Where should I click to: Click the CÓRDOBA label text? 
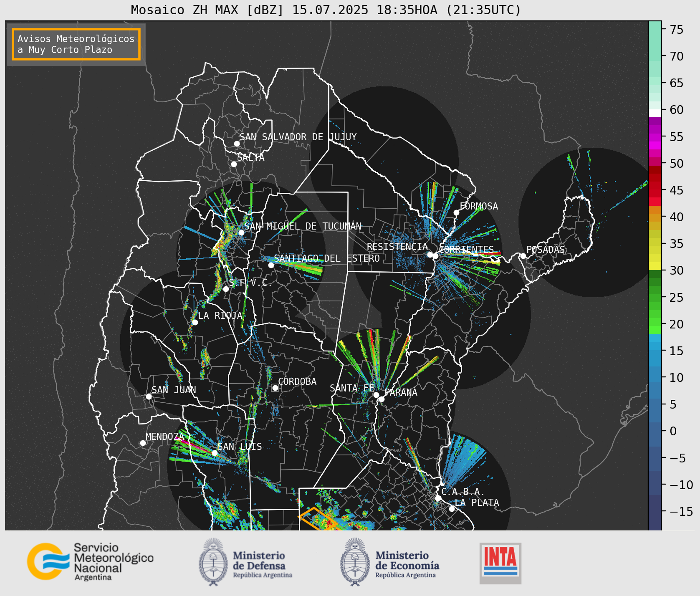(x=297, y=381)
